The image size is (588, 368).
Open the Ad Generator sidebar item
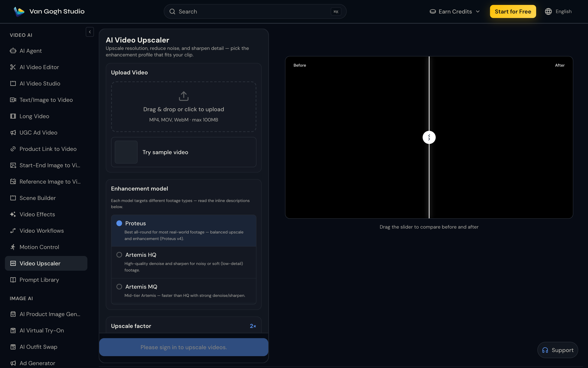46,363
